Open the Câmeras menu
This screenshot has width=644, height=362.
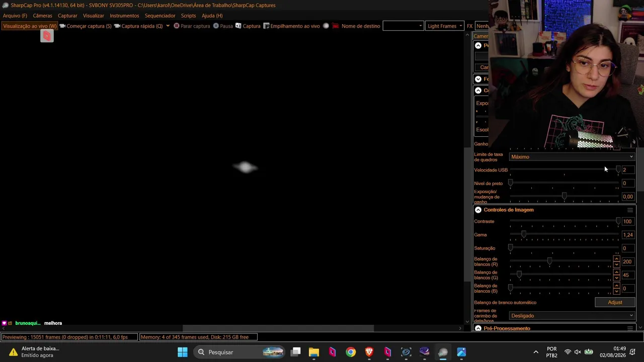42,16
